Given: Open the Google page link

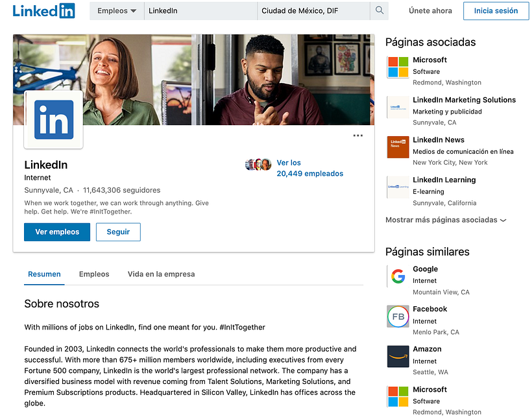Looking at the screenshot, I should [425, 269].
